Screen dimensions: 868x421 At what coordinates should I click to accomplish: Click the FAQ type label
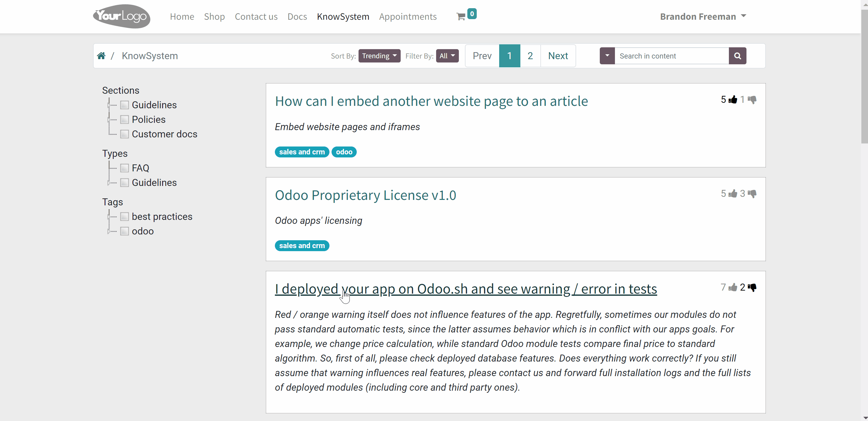coord(140,168)
